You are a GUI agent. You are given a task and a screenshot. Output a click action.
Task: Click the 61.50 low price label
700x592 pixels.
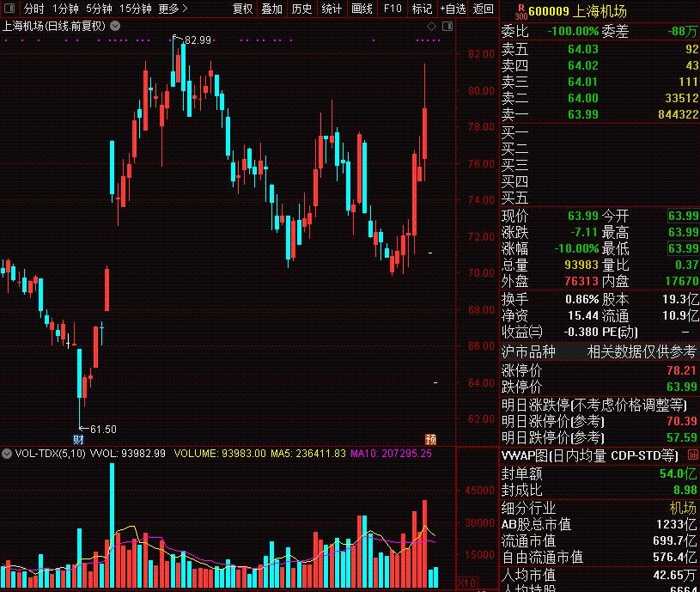coord(103,430)
